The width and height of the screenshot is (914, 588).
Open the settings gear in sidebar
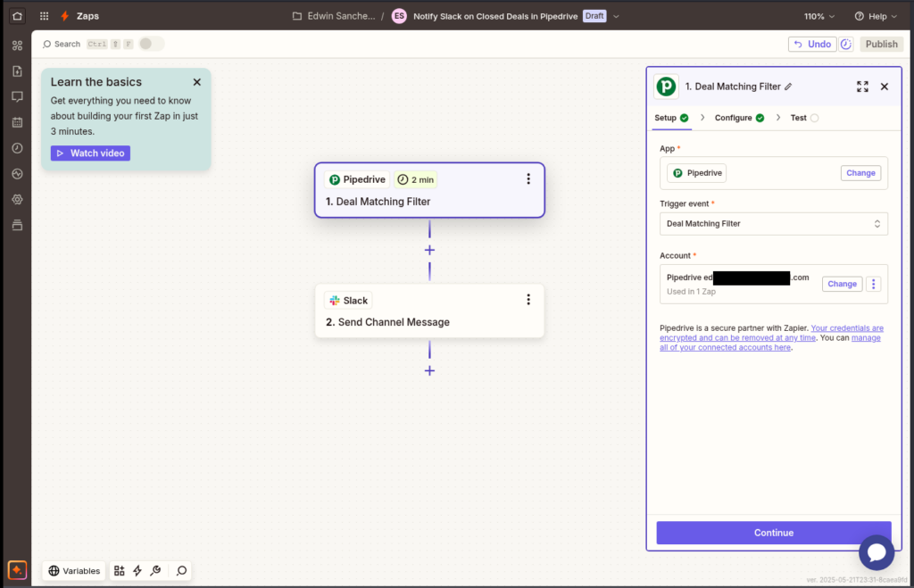[x=18, y=199]
